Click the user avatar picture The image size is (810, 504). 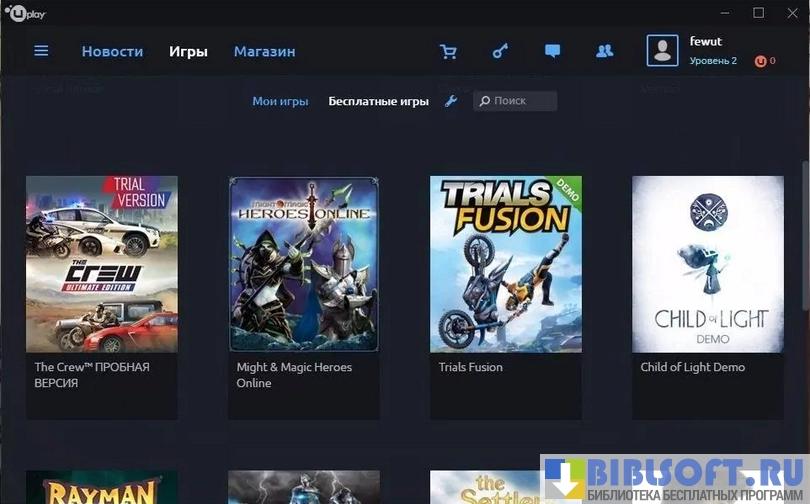tap(662, 51)
